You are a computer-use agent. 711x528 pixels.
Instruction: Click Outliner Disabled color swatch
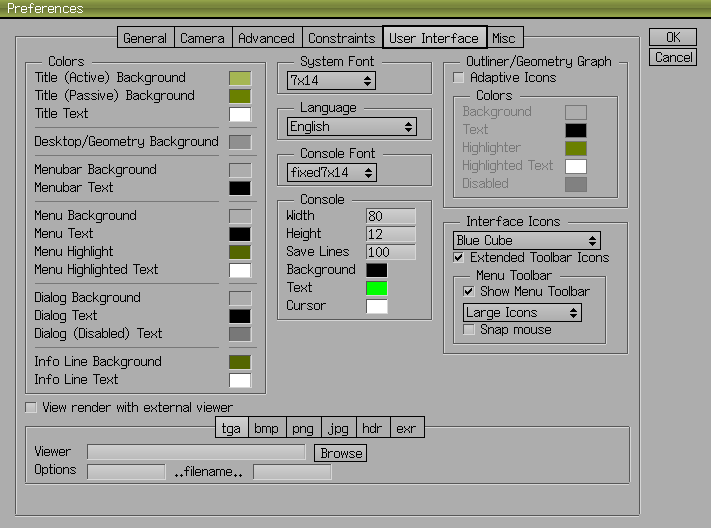point(576,185)
